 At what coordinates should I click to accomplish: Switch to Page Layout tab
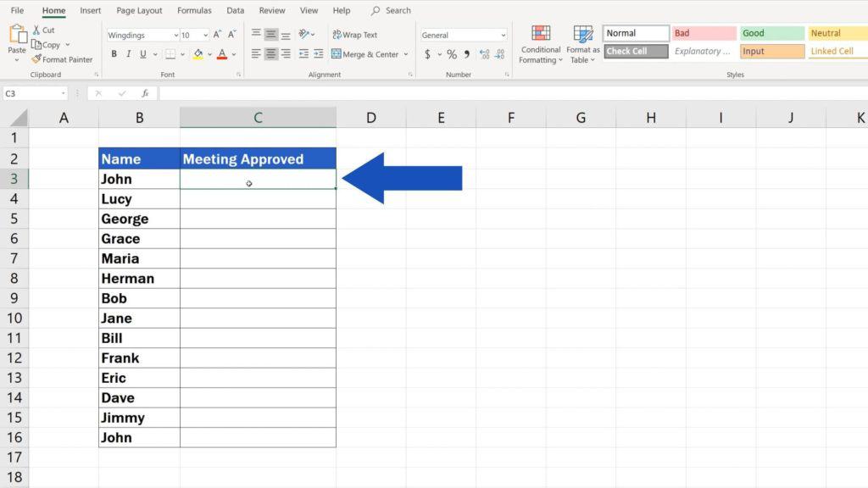tap(139, 10)
